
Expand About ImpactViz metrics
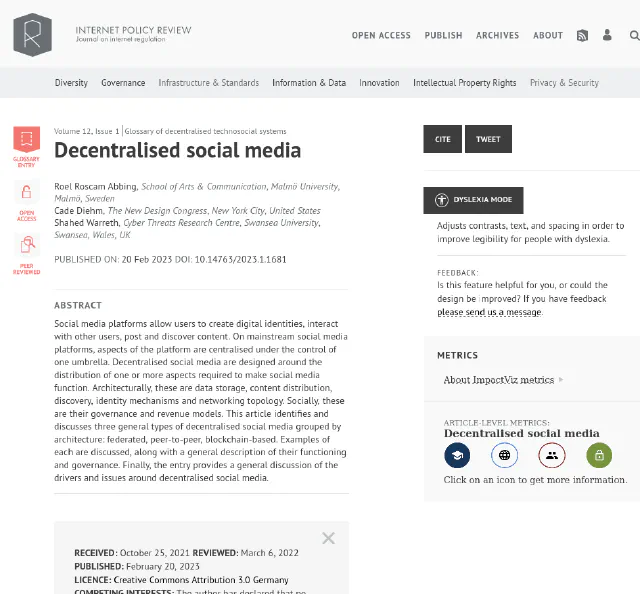point(503,380)
